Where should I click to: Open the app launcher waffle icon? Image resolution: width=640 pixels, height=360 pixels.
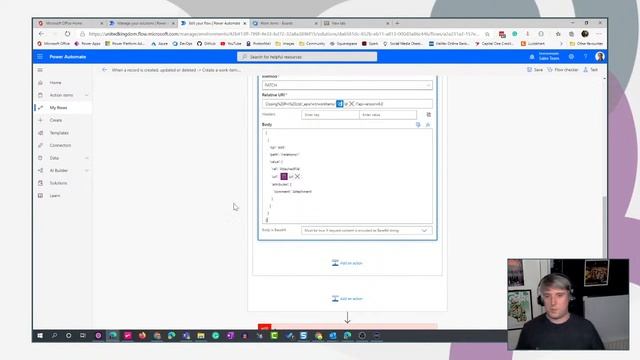(x=40, y=57)
